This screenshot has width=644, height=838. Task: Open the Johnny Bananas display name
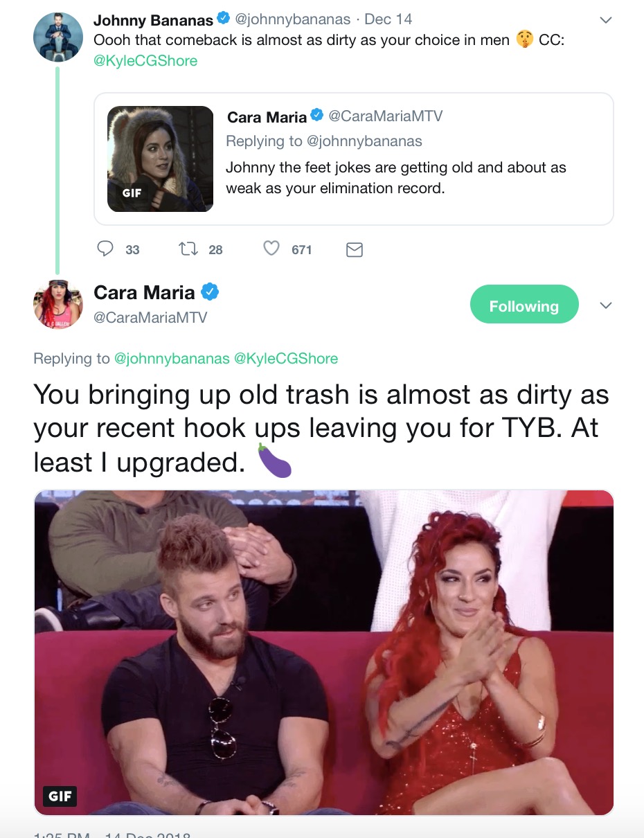click(153, 20)
